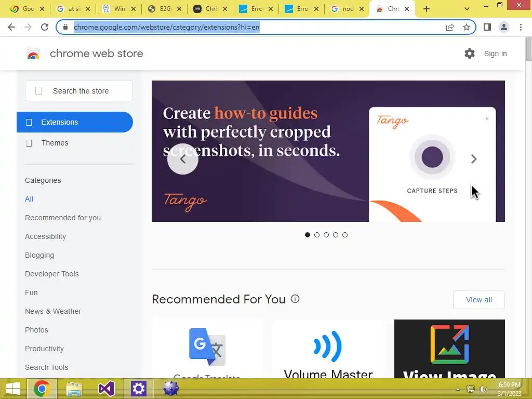Show next banner slide arrow
This screenshot has width=532, height=399.
(474, 159)
